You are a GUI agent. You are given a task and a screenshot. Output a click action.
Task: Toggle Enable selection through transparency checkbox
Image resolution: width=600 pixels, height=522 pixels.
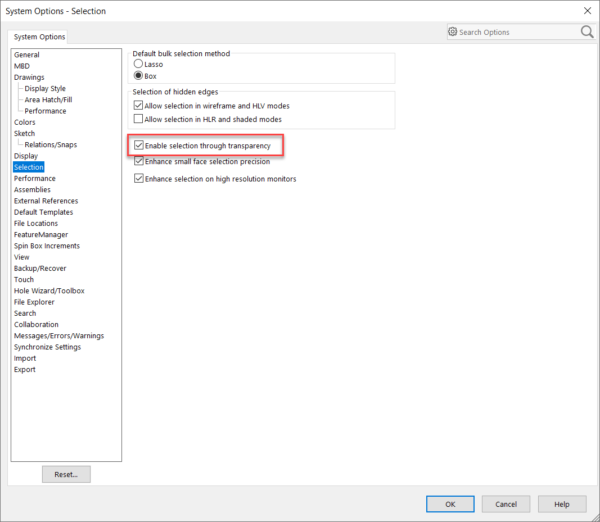(x=139, y=145)
